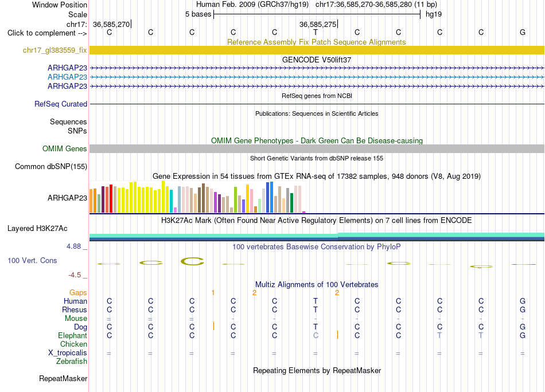Open the OMIM Genes track label
The image size is (545, 392).
pos(64,148)
